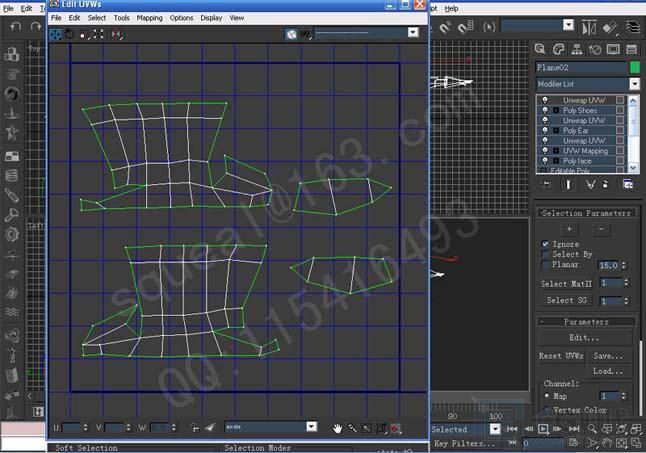Viewport: 646px width, 453px height.
Task: Open the Motion panel tab icon
Action: 595,49
